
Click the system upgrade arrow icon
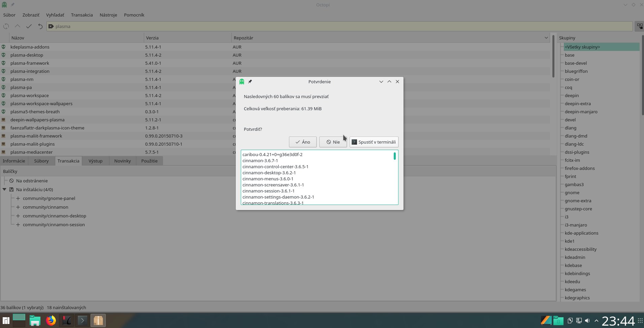click(18, 26)
